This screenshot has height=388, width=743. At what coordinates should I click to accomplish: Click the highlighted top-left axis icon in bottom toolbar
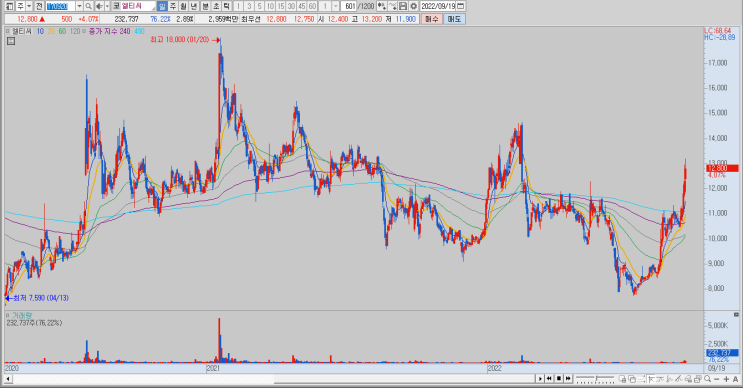click(651, 379)
